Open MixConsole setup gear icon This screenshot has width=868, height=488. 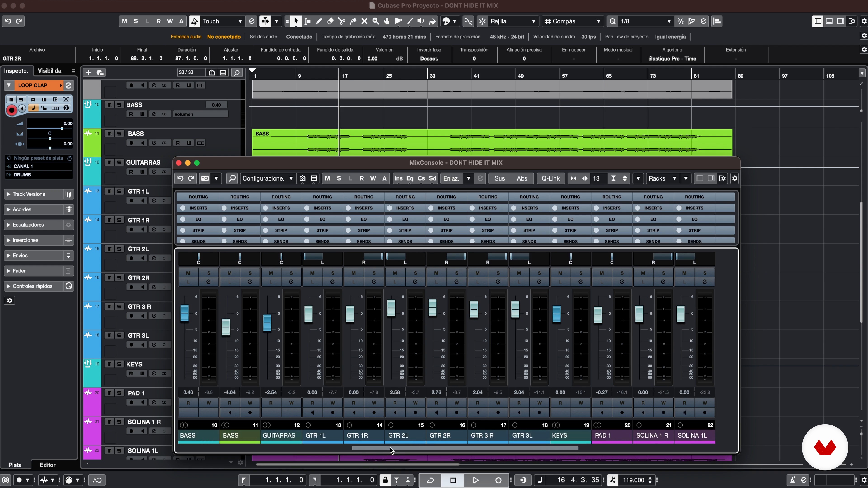pos(735,178)
